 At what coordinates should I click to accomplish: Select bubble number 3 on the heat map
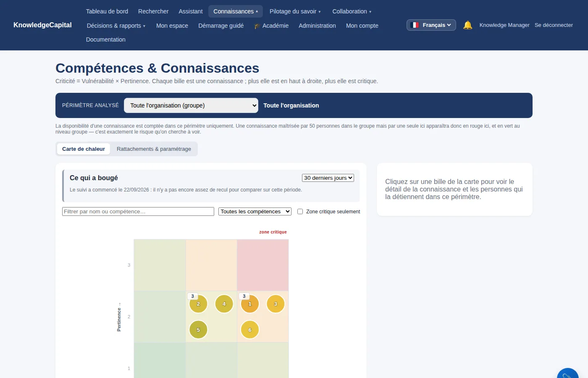click(x=276, y=304)
